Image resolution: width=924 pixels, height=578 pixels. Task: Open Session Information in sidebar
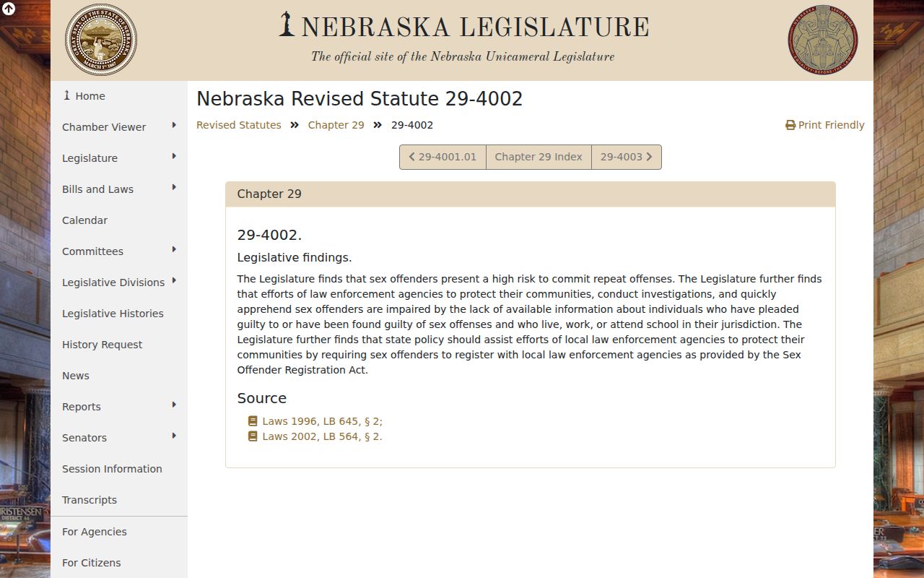coord(119,469)
